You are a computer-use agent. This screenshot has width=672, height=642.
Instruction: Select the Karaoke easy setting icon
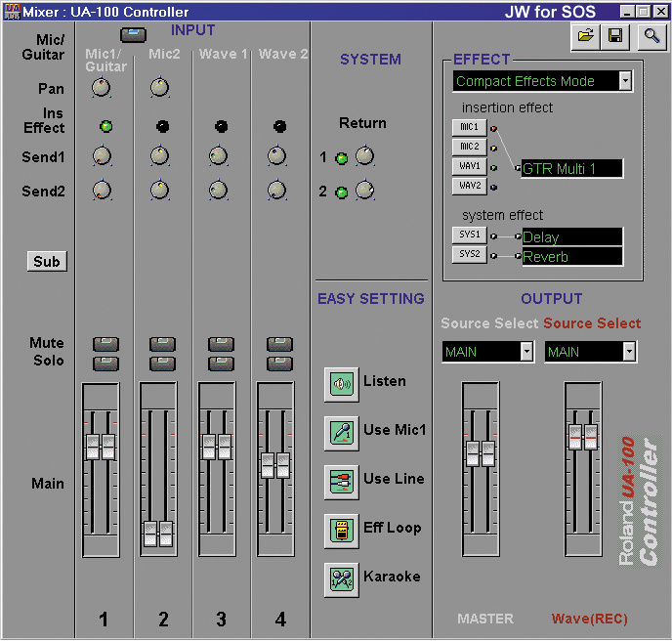click(341, 578)
